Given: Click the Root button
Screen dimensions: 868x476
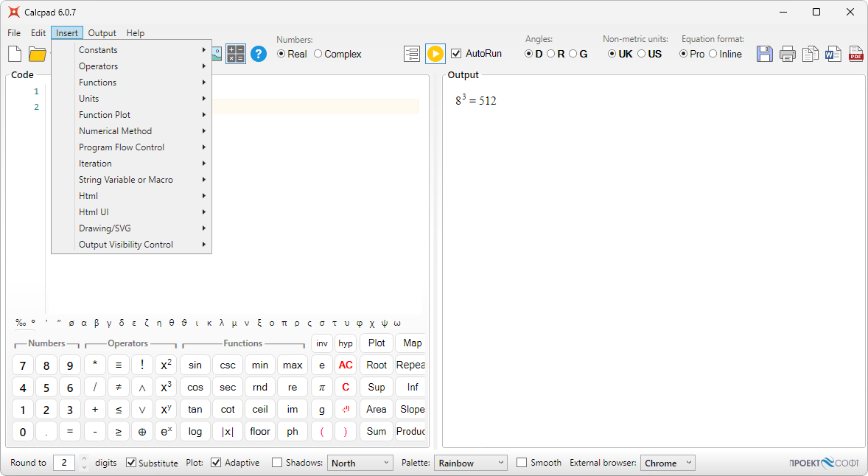Looking at the screenshot, I should (377, 365).
